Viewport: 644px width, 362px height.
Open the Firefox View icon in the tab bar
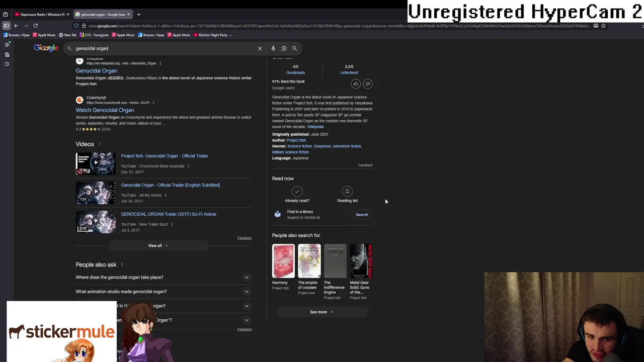[6, 14]
